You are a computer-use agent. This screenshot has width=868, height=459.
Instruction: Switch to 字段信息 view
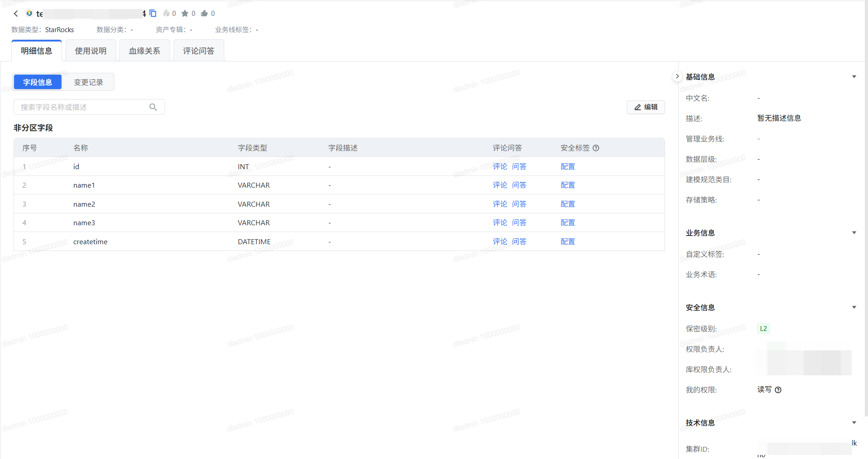(x=38, y=82)
